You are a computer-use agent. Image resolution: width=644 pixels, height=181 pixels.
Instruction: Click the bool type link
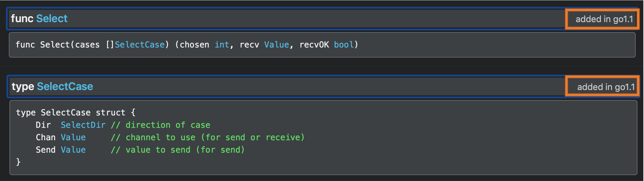pos(344,45)
